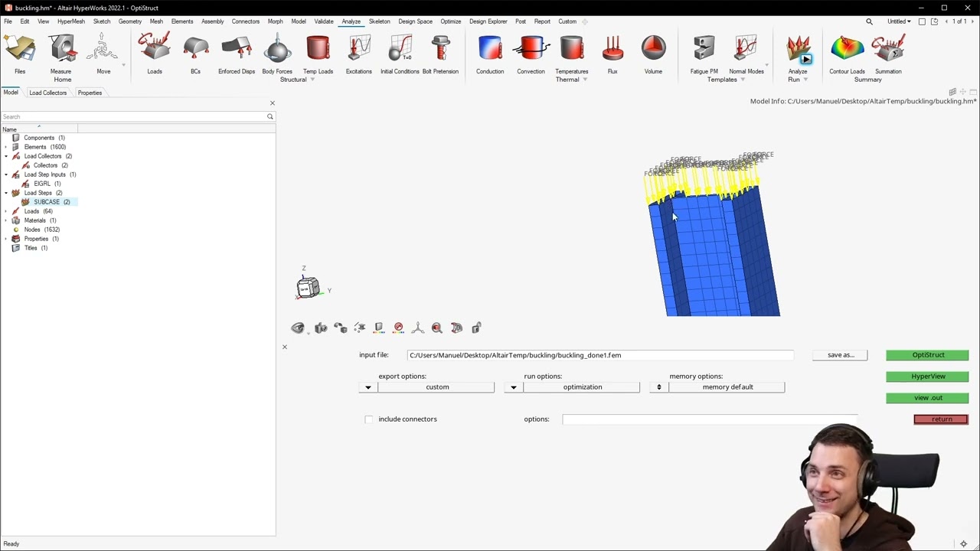
Task: Open the File menu
Action: [x=8, y=21]
